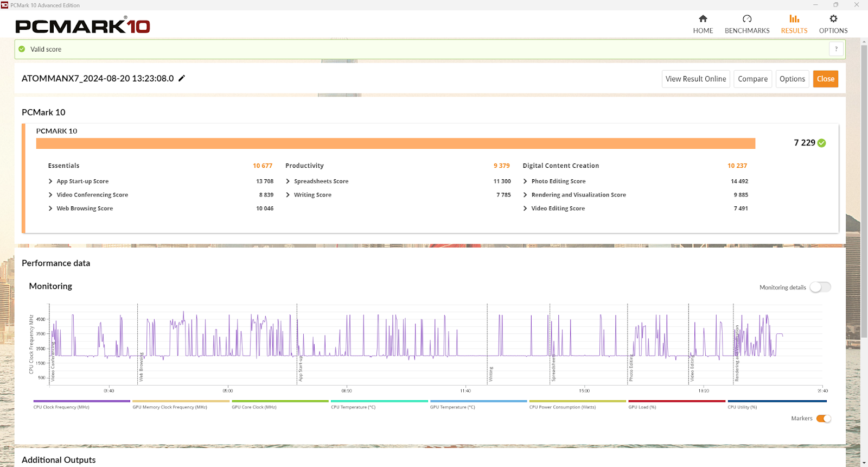The width and height of the screenshot is (868, 467).
Task: Click the green Valid score checkmark icon
Action: click(22, 49)
